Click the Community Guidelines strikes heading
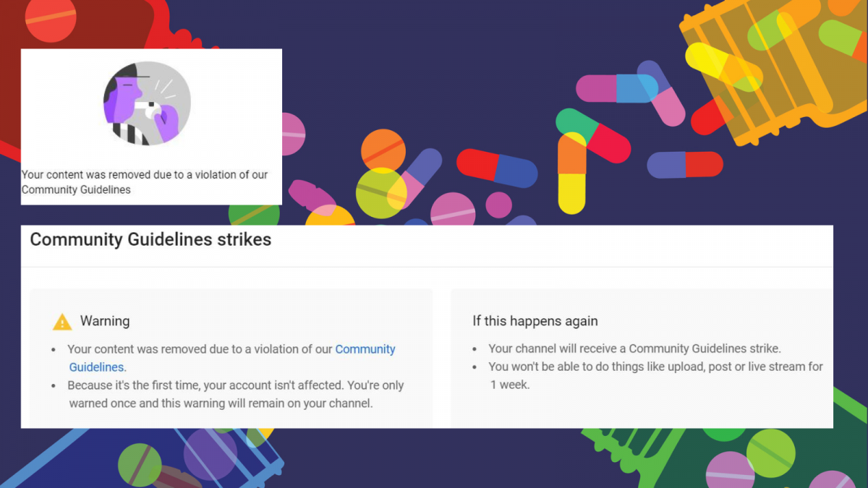Image resolution: width=868 pixels, height=488 pixels. (x=150, y=240)
